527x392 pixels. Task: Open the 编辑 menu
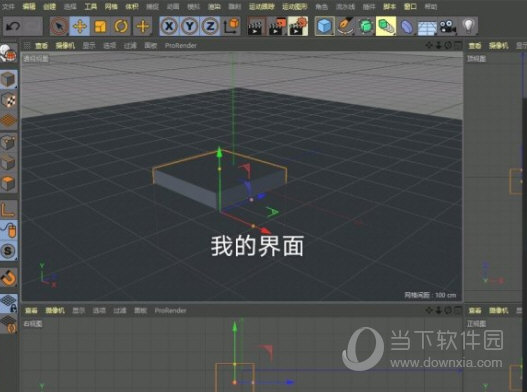pos(29,6)
